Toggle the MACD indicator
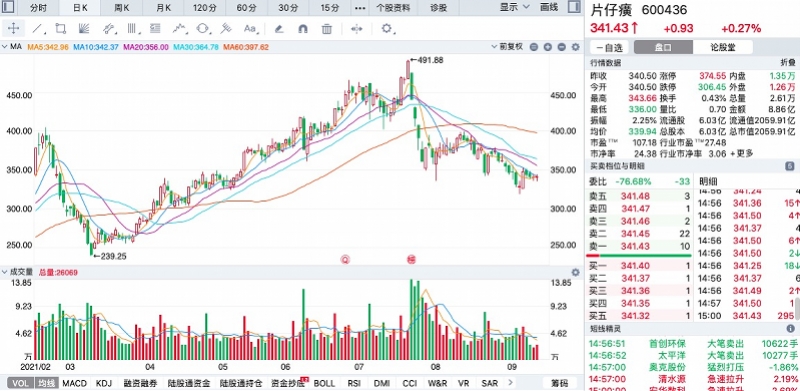The image size is (800, 391). tap(74, 383)
